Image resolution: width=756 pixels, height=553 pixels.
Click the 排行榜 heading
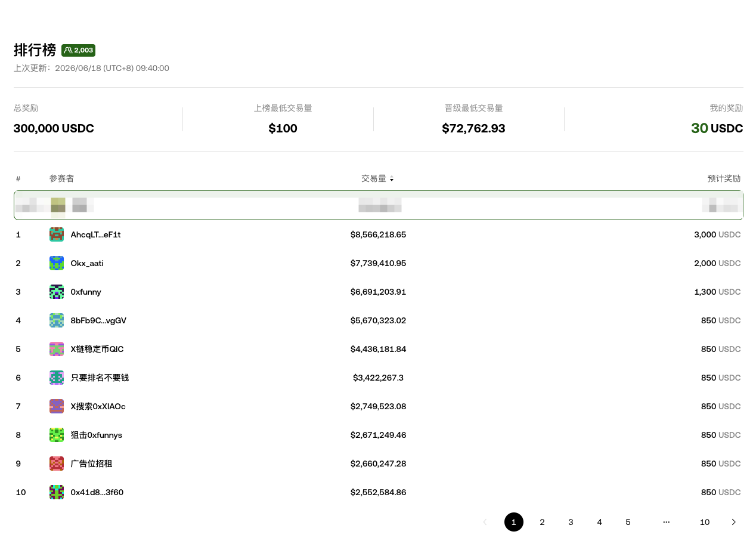tap(35, 50)
